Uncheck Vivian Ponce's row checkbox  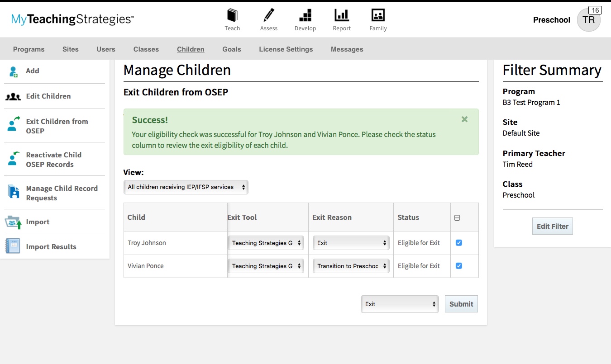(458, 265)
